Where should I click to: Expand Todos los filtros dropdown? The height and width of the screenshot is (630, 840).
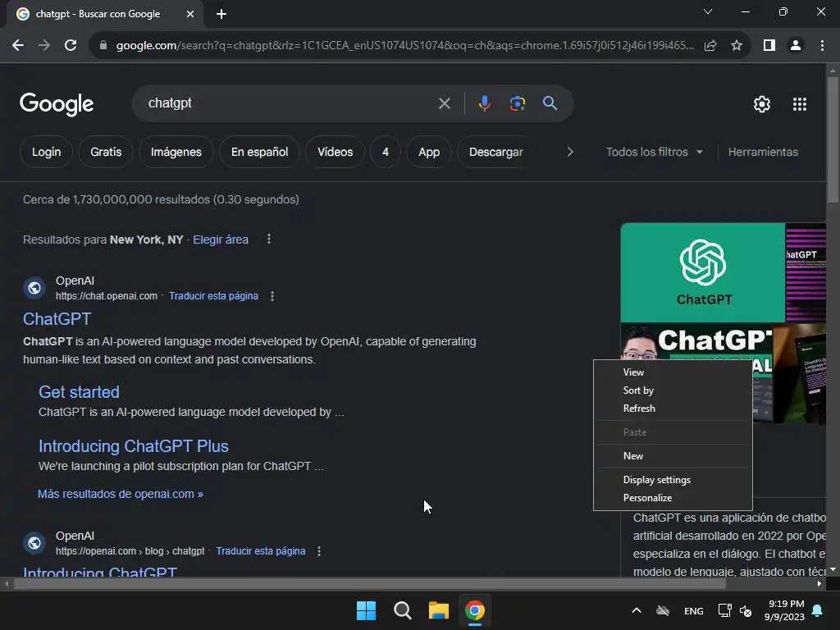point(654,152)
